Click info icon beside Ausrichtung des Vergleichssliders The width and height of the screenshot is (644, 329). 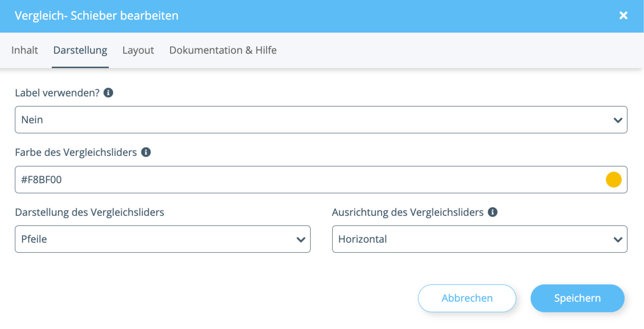493,212
